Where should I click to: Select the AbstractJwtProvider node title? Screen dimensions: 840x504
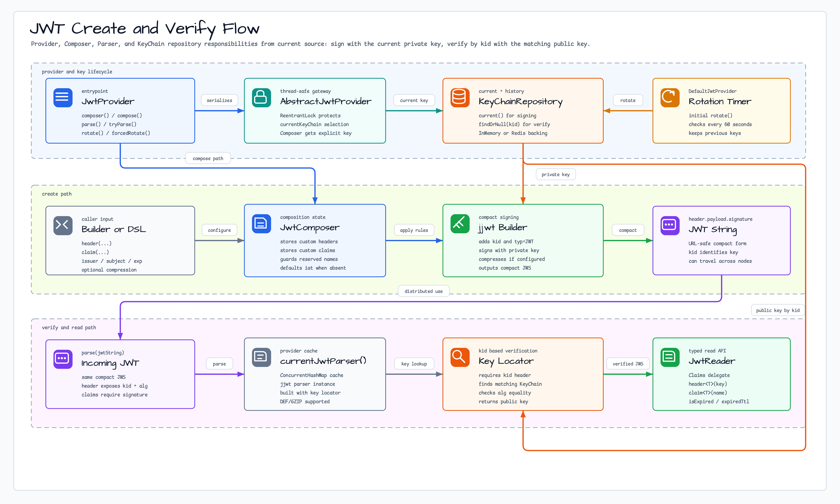coord(326,101)
